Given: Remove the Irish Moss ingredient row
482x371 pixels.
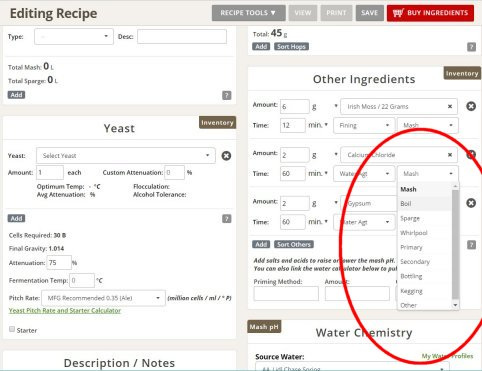Looking at the screenshot, I should (x=471, y=106).
